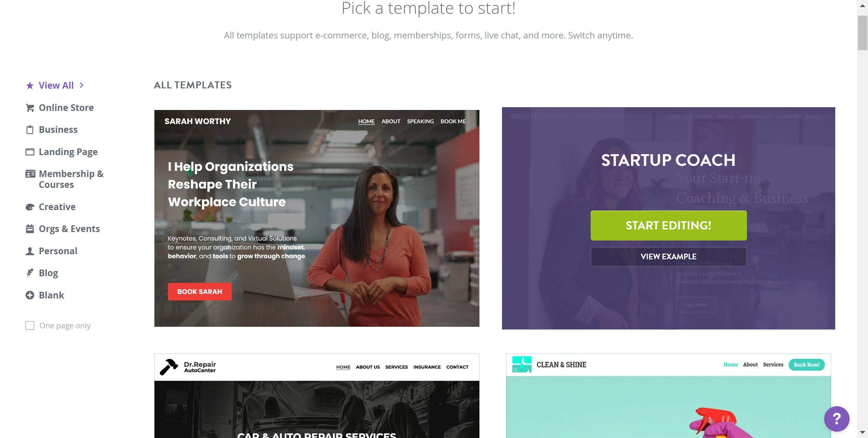The width and height of the screenshot is (868, 438).
Task: Expand the chevron next to View All
Action: 81,85
